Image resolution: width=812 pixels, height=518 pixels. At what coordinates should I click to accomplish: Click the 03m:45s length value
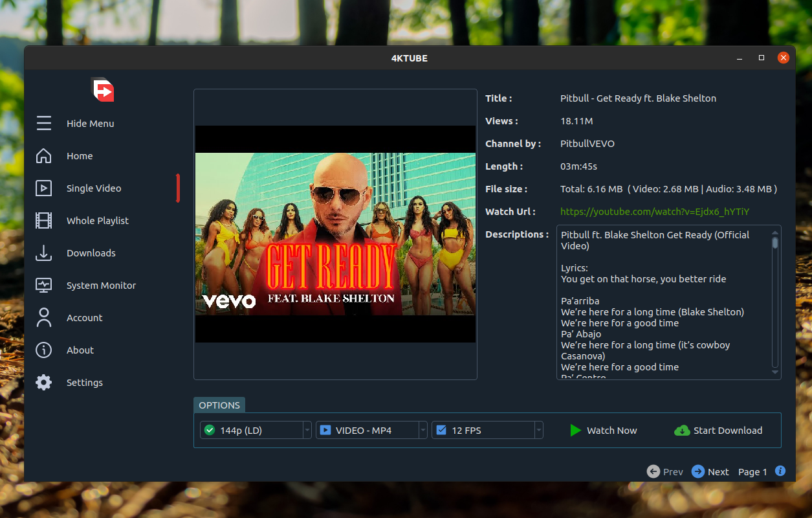coord(578,166)
